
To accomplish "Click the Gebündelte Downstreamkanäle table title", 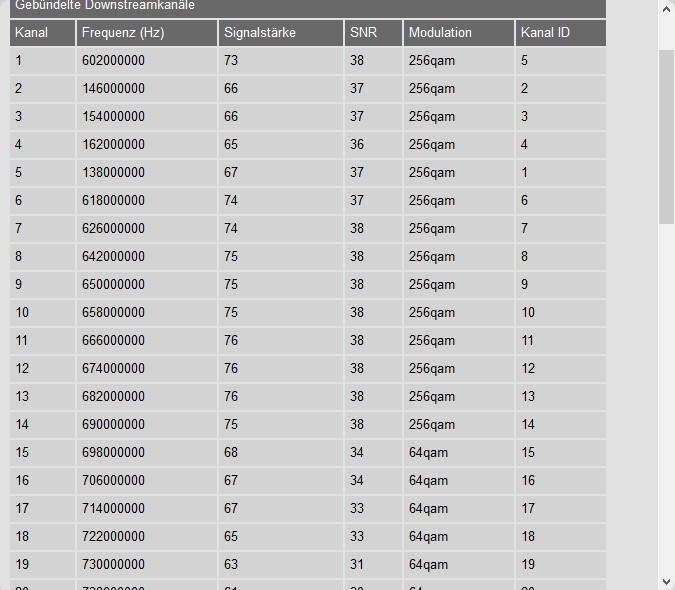I will click(x=105, y=6).
